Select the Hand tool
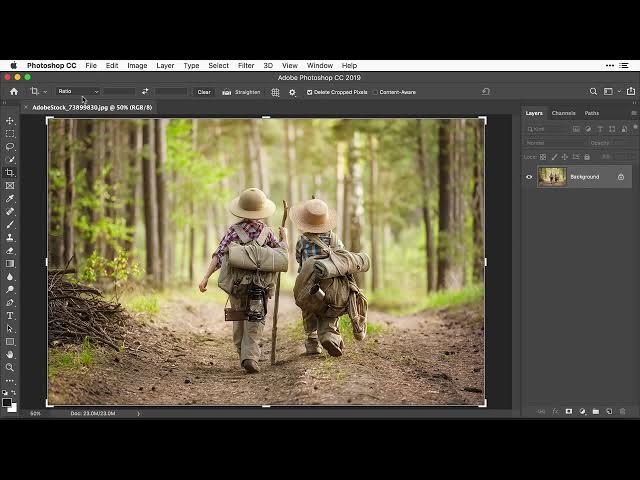Screen dimensions: 640x480 click(x=10, y=354)
